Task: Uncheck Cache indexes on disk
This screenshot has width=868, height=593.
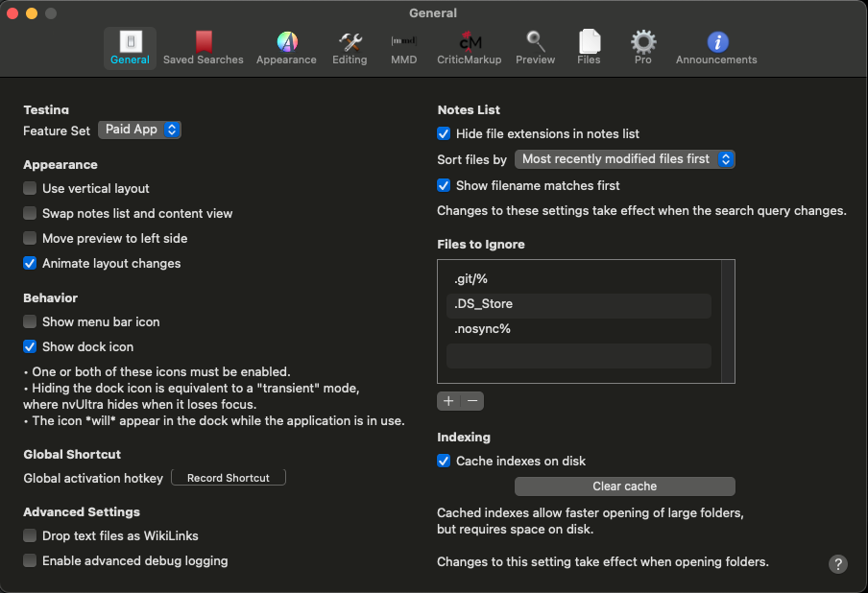Action: pyautogui.click(x=444, y=462)
